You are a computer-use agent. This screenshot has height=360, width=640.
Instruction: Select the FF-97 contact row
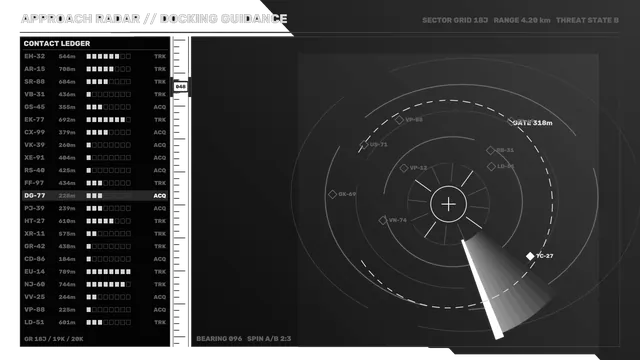[x=95, y=183]
